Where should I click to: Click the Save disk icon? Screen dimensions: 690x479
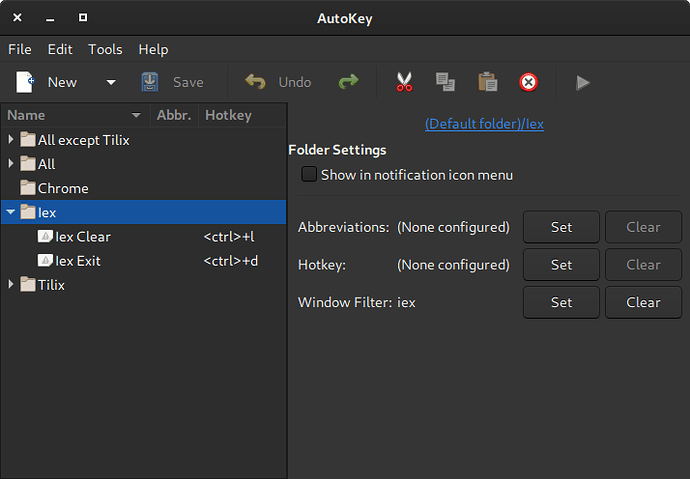pos(150,82)
